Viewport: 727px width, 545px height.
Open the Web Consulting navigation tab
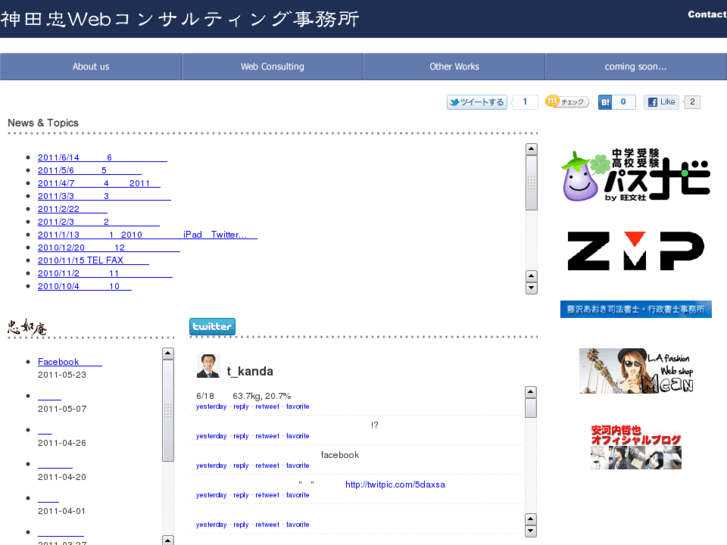pyautogui.click(x=272, y=67)
